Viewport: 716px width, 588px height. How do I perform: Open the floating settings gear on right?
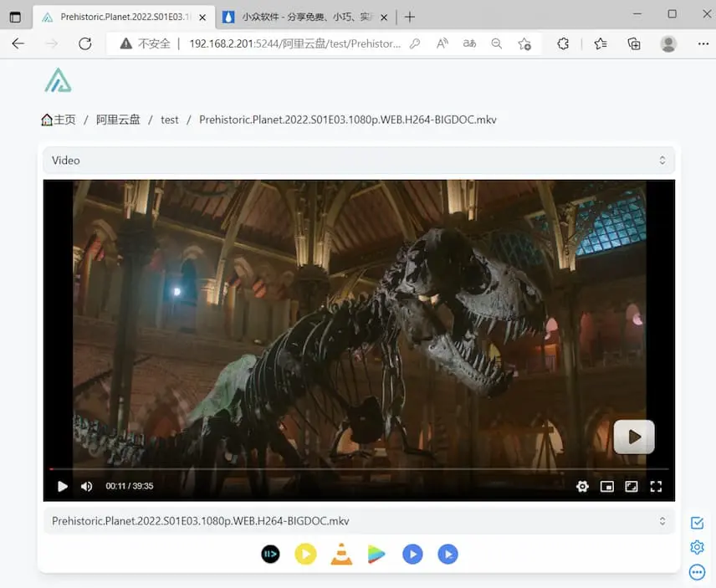pyautogui.click(x=697, y=547)
